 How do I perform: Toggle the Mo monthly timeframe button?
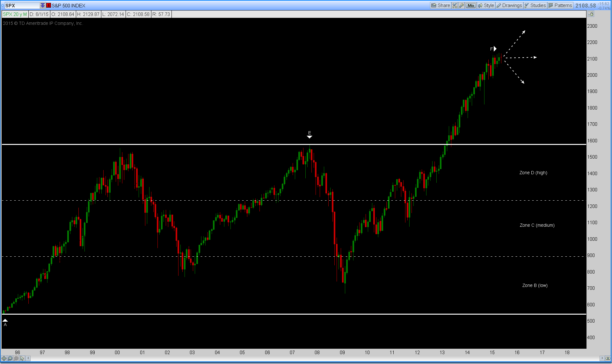[x=471, y=5]
